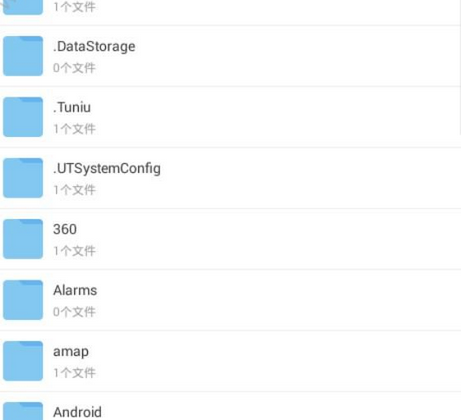461x420 pixels.
Task: Open the partially visible top folder icon
Action: [23, 7]
